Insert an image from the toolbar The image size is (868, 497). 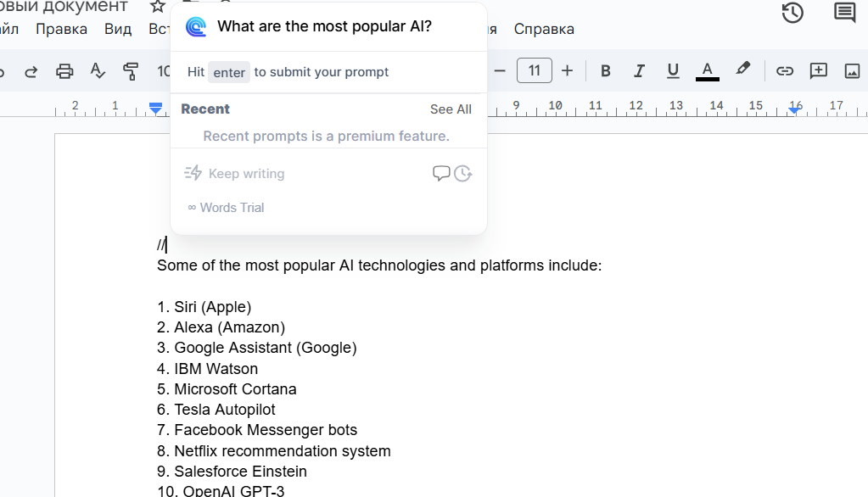852,71
